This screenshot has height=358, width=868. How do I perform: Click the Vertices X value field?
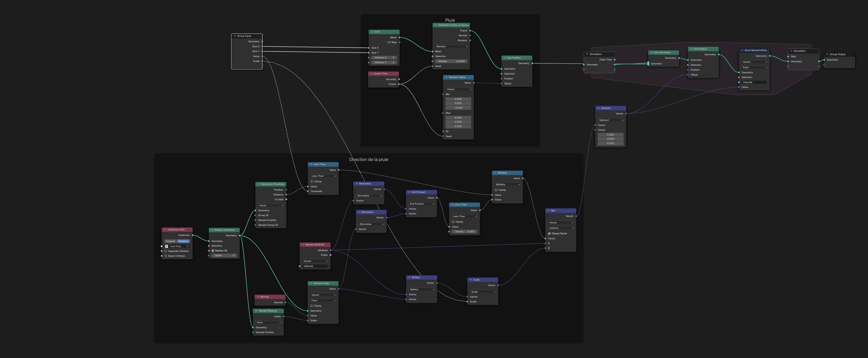tap(384, 58)
